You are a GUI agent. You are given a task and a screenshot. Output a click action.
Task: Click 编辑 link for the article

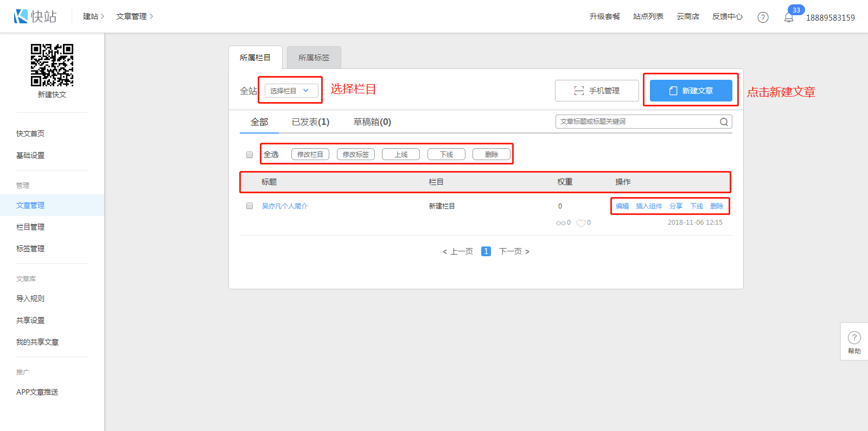622,206
